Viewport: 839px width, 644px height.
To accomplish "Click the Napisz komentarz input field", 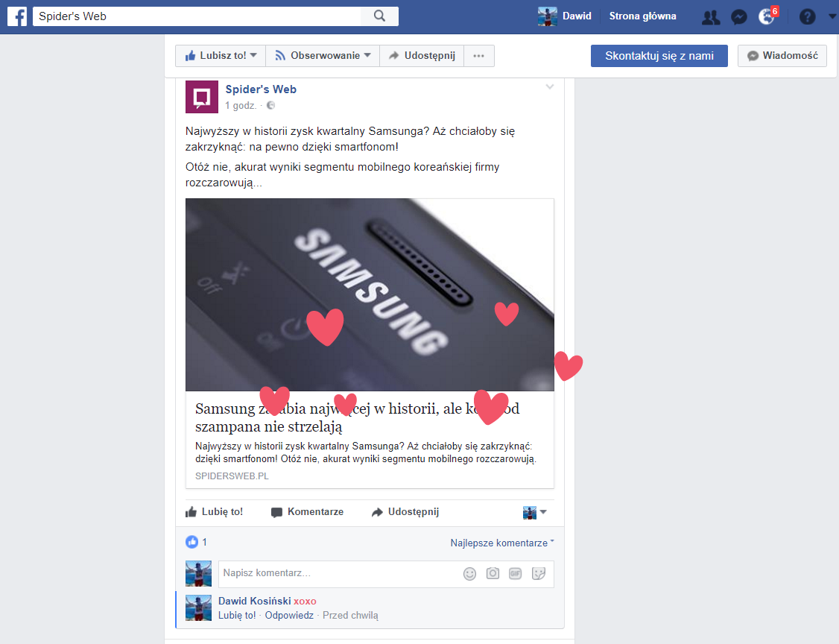I will (386, 574).
